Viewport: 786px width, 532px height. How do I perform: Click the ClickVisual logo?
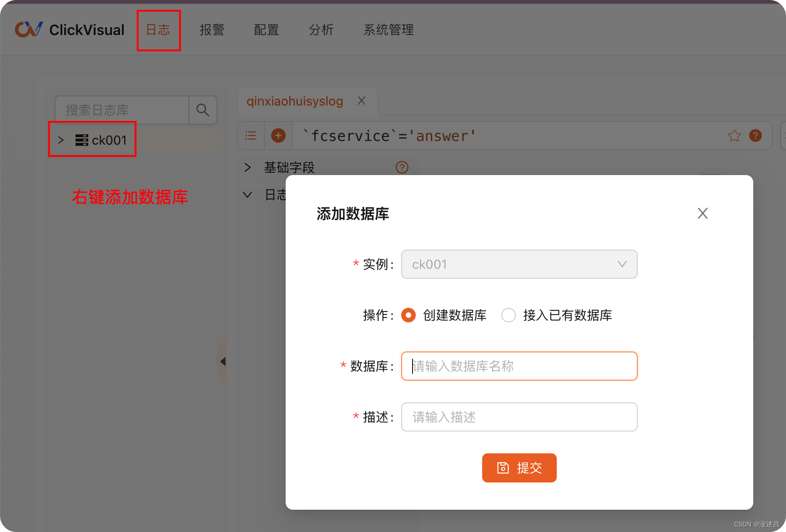tap(69, 29)
